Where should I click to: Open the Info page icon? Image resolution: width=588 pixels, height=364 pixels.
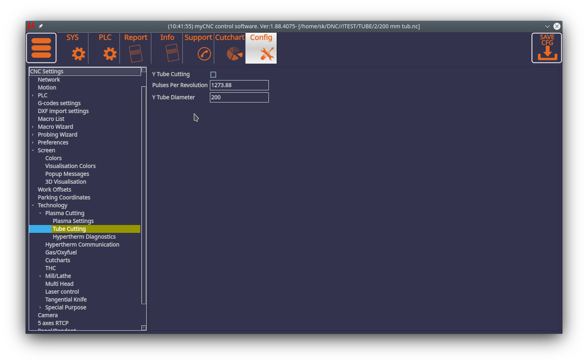(x=172, y=53)
